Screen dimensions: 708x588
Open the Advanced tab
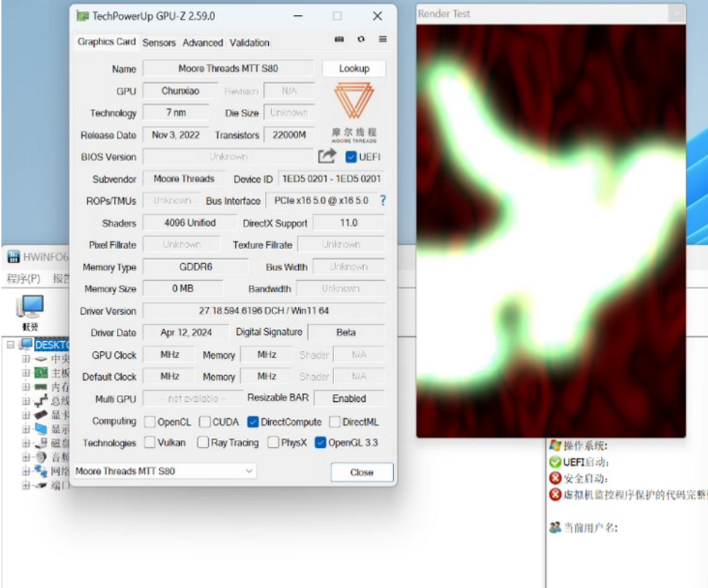coord(202,43)
